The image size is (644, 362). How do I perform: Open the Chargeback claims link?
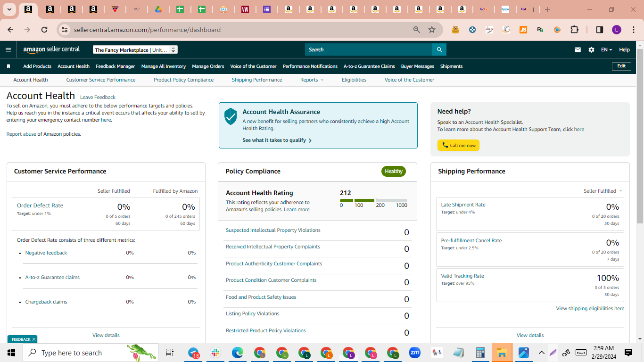pos(46,302)
